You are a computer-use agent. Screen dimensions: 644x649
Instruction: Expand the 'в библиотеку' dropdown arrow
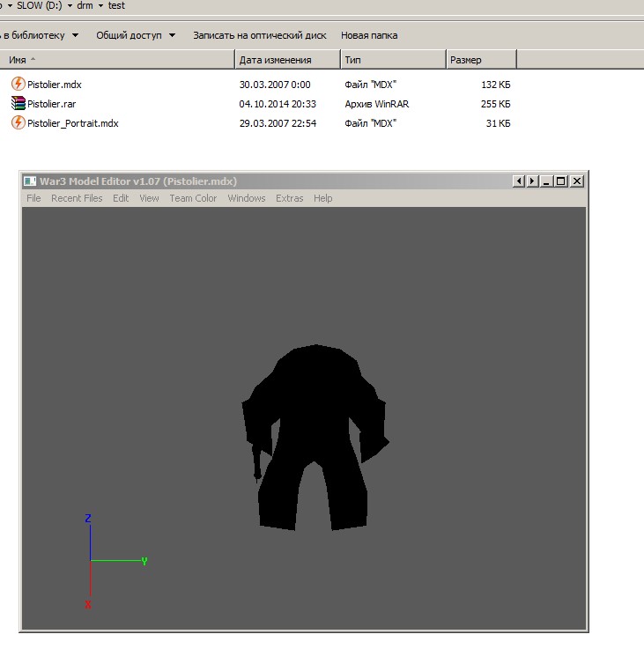(76, 35)
